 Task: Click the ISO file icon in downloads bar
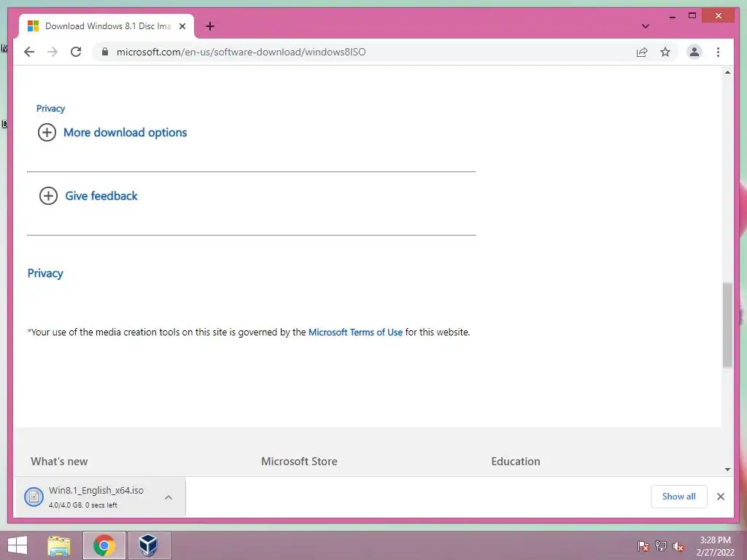34,497
